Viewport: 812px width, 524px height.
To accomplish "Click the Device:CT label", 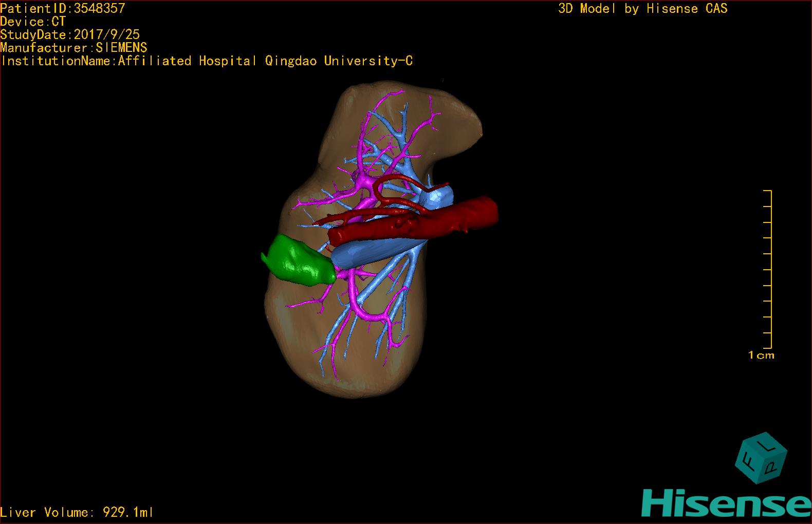I will click(33, 22).
